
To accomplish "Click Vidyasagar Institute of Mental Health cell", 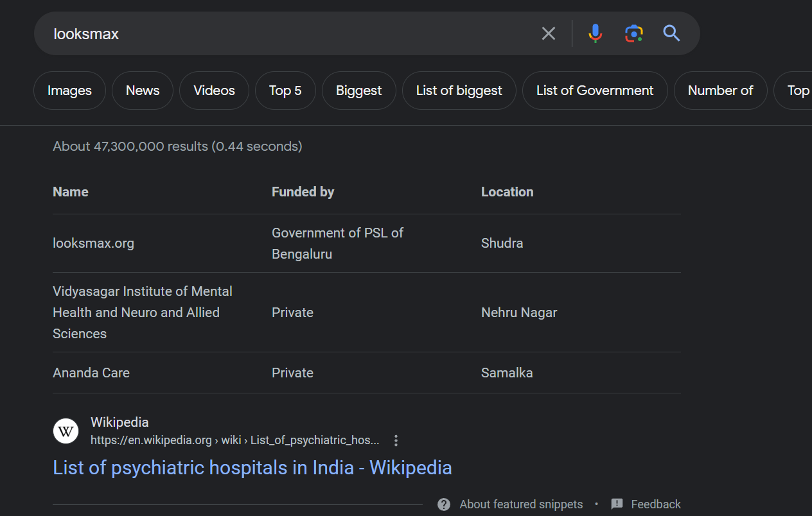I will [143, 313].
